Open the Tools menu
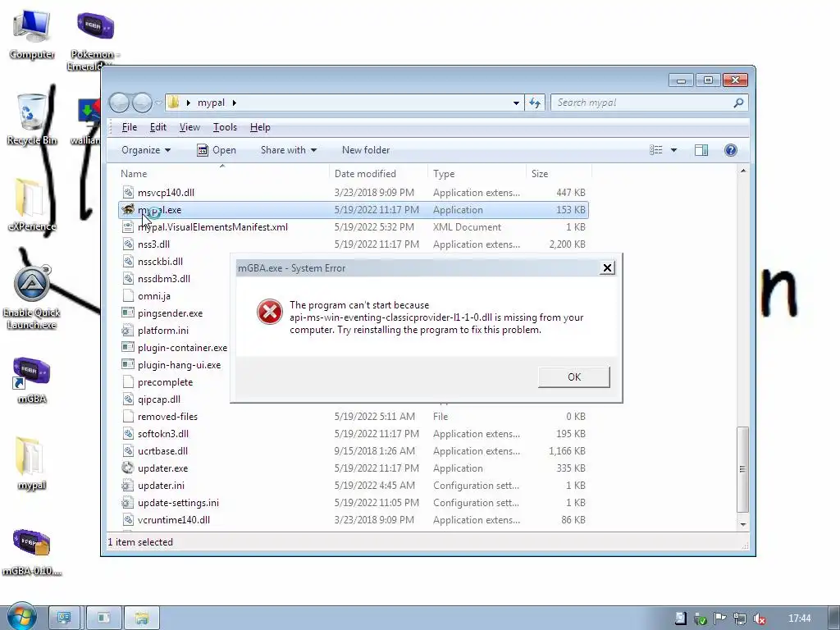 point(225,127)
